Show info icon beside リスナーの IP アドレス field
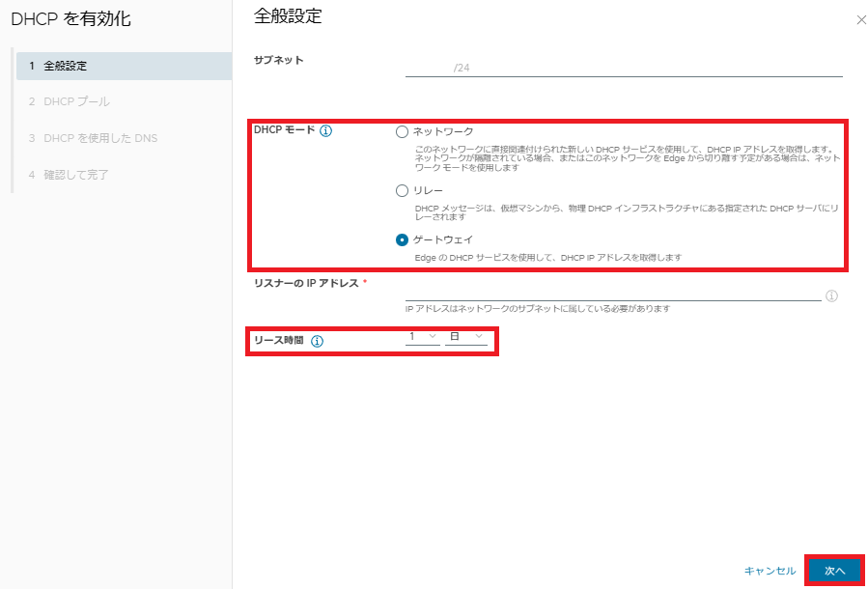Image resolution: width=868 pixels, height=589 pixels. click(x=831, y=296)
